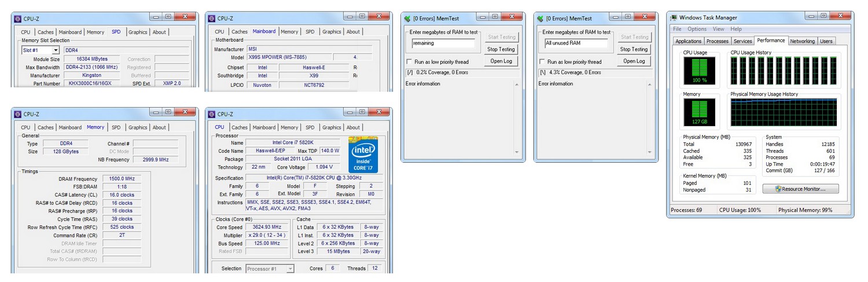The image size is (868, 282).
Task: Open the Caches tab in the CPU-Z SPD window
Action: (46, 32)
